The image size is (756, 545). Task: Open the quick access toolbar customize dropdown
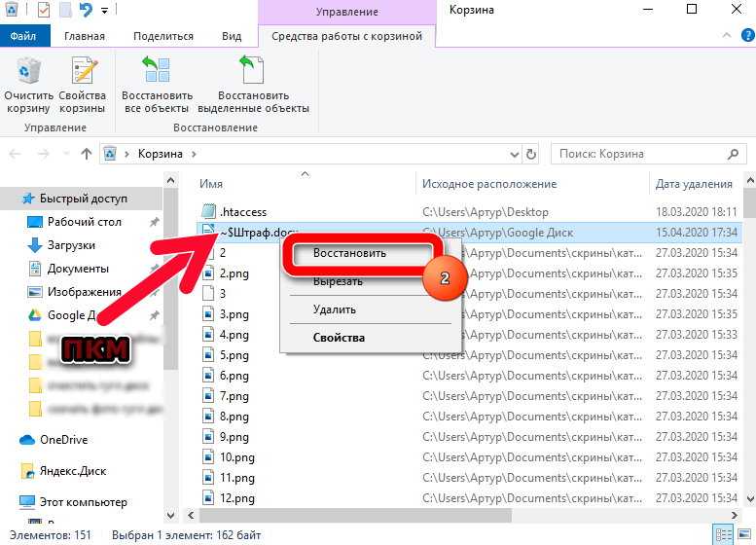(x=105, y=11)
